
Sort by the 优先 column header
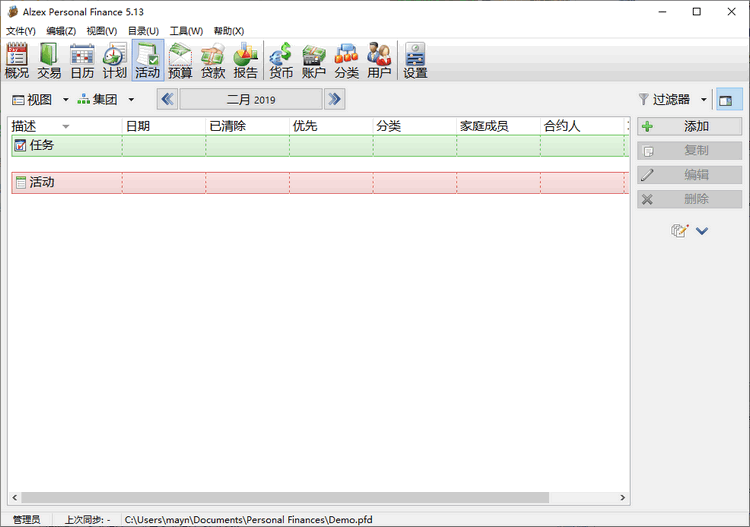tap(331, 126)
